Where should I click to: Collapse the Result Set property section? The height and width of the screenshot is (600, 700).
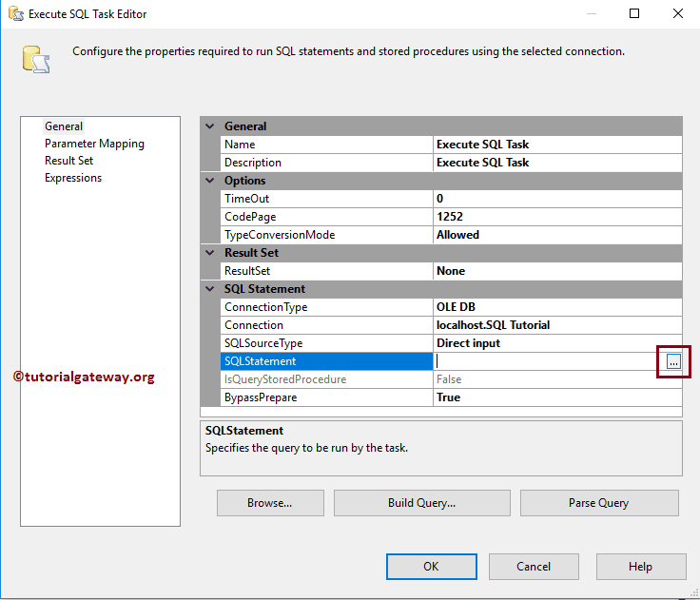coord(210,253)
